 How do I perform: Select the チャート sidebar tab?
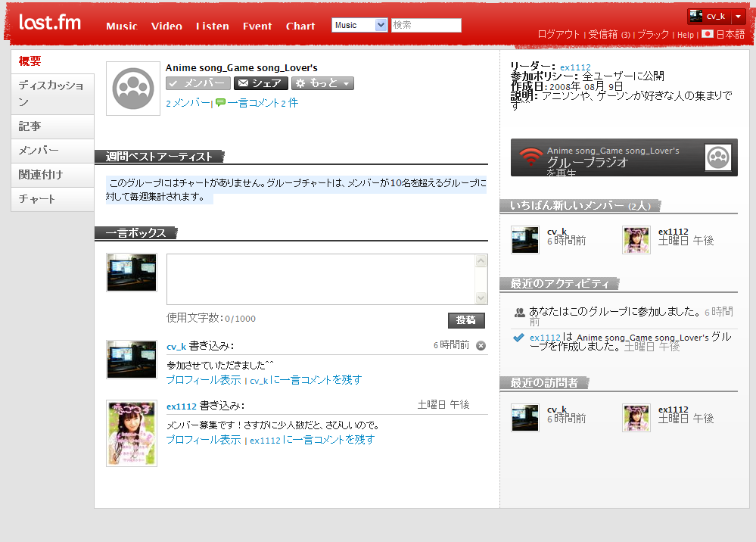pyautogui.click(x=52, y=199)
